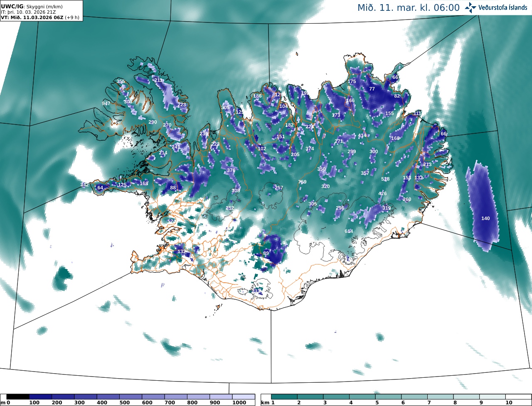Click the palest lavender swatch after 1000
The height and width of the screenshot is (406, 532).
243,397
